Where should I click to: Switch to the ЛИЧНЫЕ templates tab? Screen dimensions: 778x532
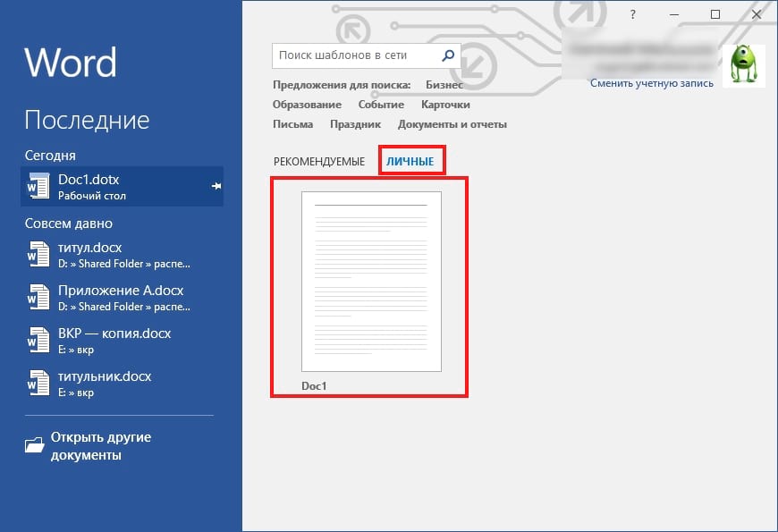[x=410, y=162]
